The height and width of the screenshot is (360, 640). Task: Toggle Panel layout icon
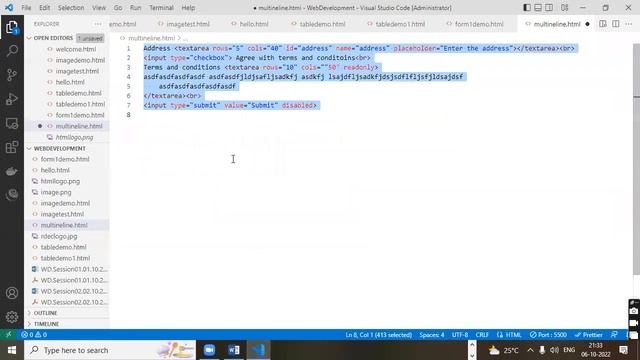(x=538, y=8)
